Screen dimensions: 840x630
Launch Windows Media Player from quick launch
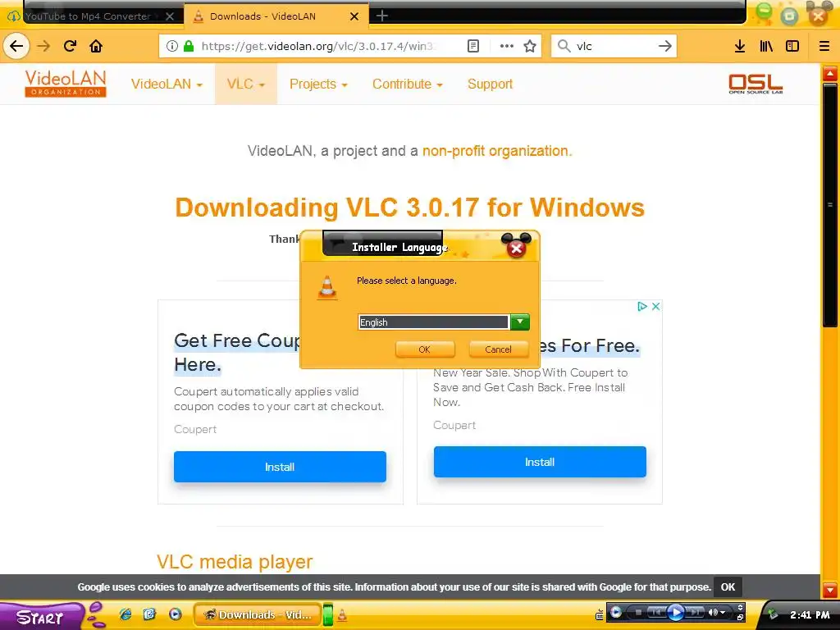(176, 614)
